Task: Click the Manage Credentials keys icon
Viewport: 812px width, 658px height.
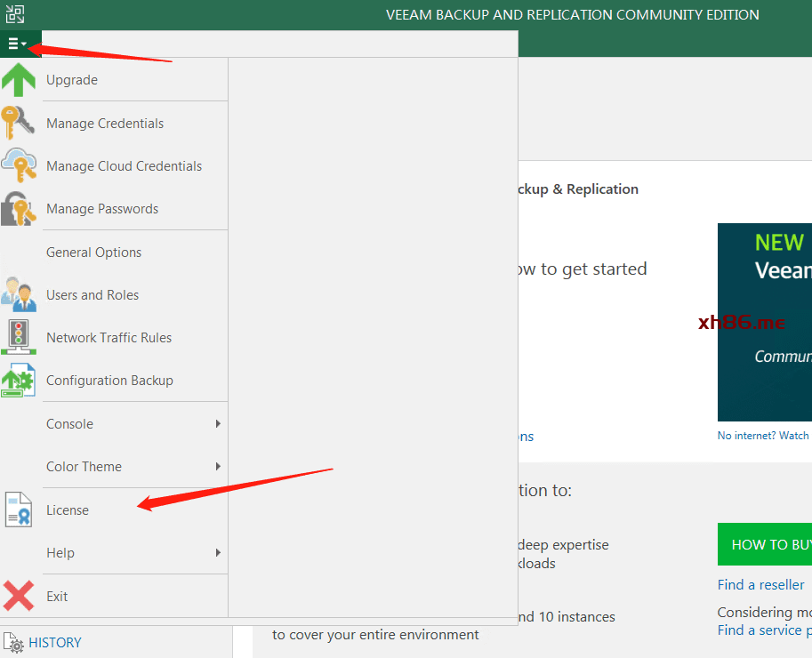Action: pyautogui.click(x=18, y=123)
